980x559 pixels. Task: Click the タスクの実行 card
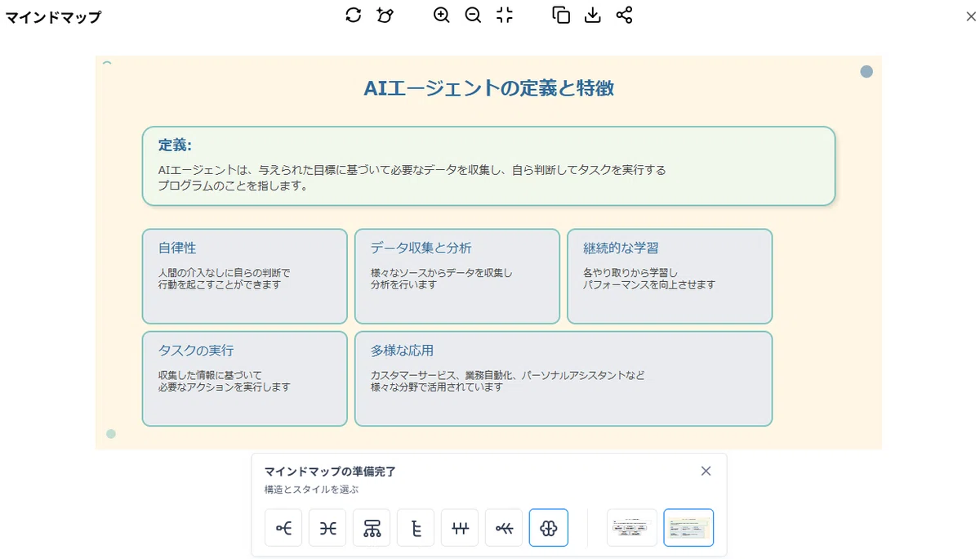pyautogui.click(x=245, y=378)
